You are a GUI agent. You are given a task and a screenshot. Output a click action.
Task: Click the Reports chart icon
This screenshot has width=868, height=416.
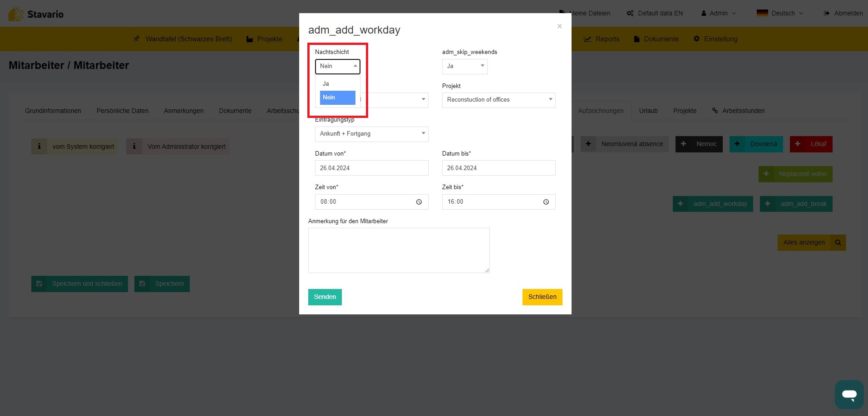point(587,39)
